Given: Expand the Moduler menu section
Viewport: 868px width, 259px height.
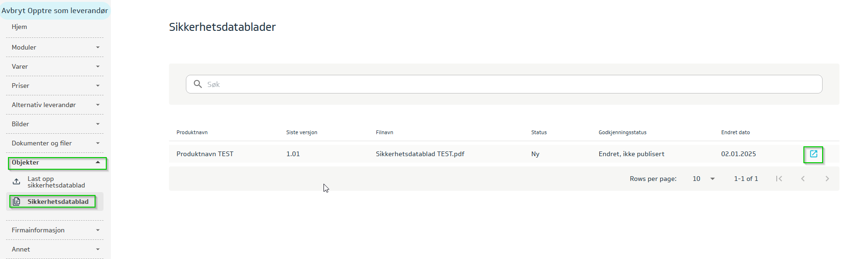Looking at the screenshot, I should coord(55,47).
